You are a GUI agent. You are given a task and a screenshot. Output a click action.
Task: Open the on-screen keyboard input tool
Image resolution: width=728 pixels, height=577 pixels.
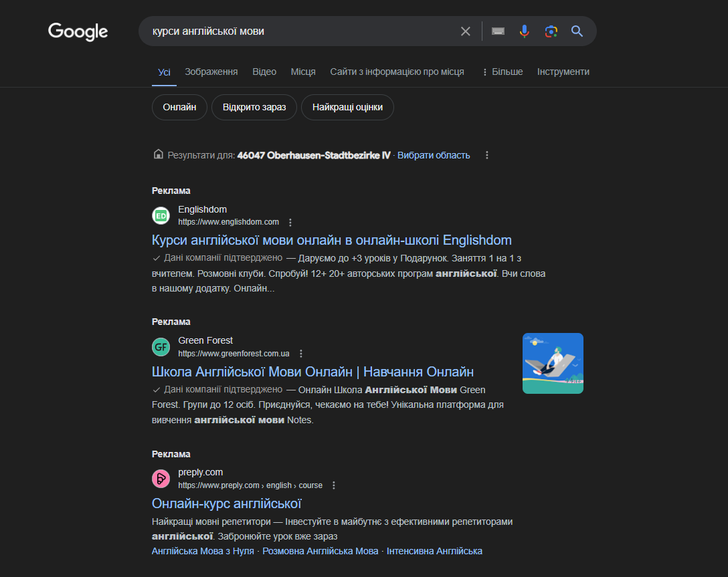498,31
